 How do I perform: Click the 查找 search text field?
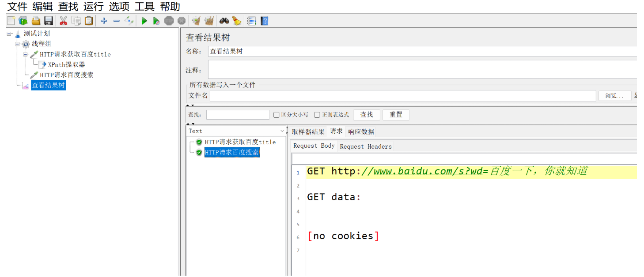coord(238,115)
